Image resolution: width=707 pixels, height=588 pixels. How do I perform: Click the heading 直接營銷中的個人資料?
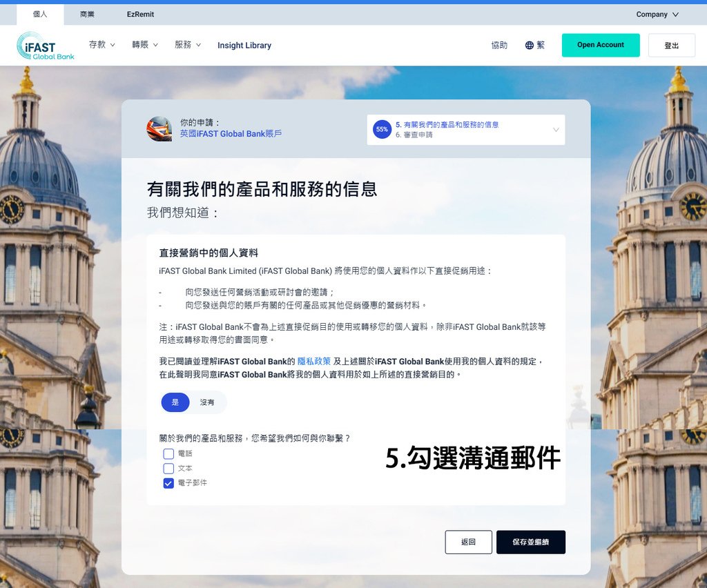tap(209, 253)
